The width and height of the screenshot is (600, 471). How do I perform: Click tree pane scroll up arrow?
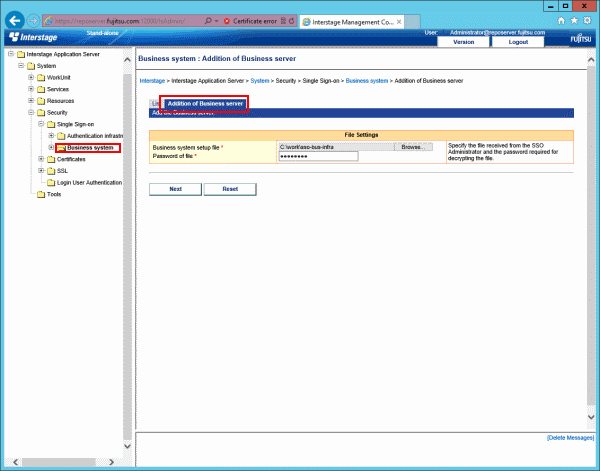[127, 60]
